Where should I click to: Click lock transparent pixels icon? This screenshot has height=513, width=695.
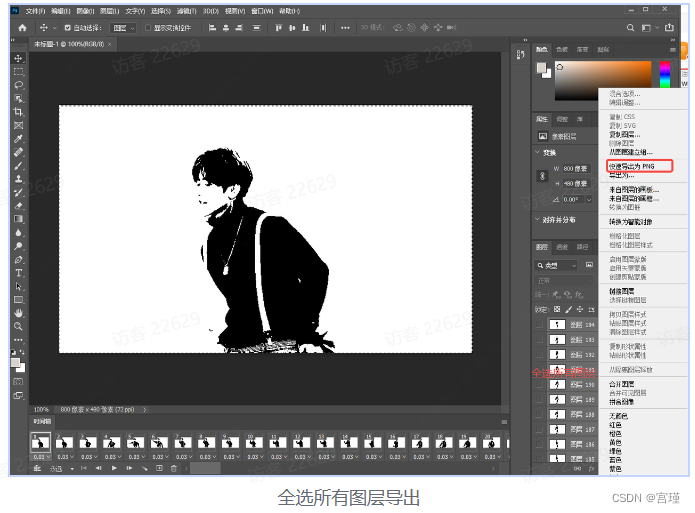557,309
